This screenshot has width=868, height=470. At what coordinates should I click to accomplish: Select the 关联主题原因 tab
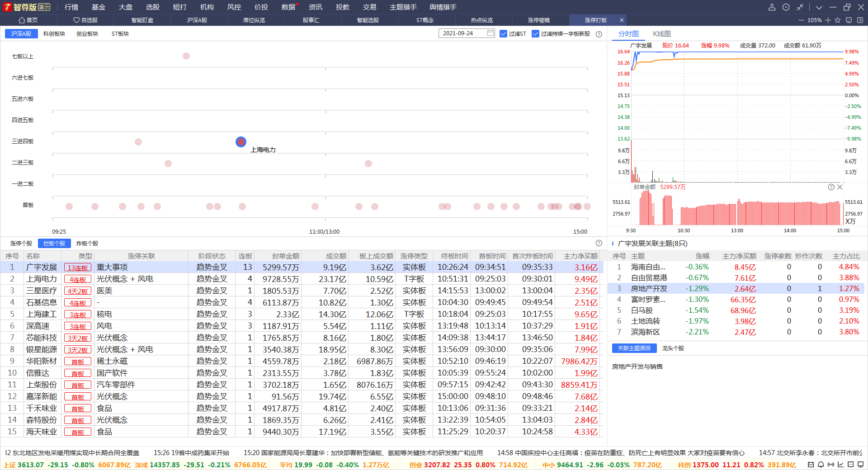(634, 348)
